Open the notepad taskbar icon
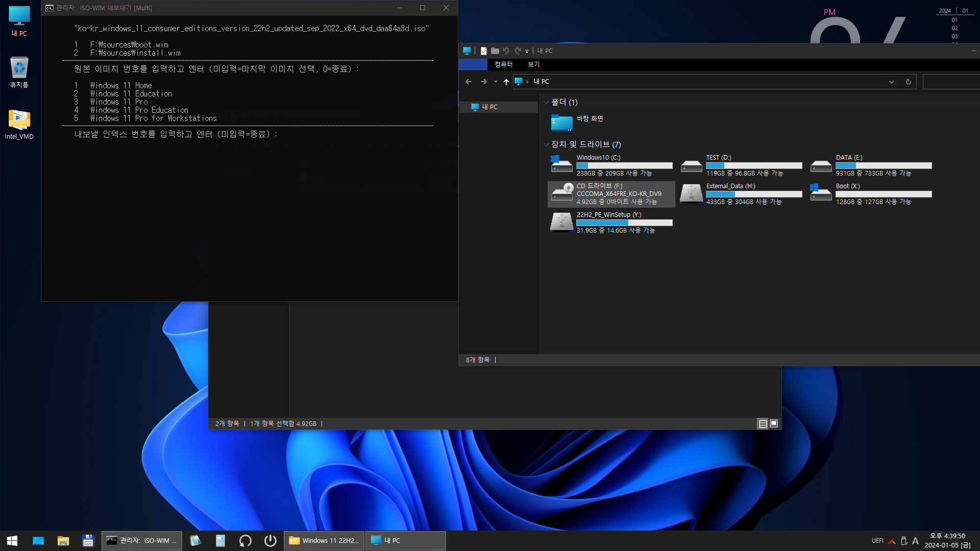The height and width of the screenshot is (551, 980). point(195,541)
